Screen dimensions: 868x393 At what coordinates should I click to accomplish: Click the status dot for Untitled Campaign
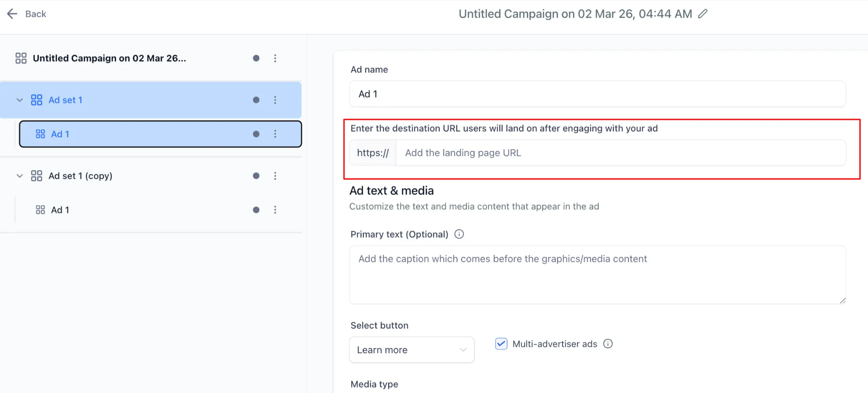tap(256, 58)
